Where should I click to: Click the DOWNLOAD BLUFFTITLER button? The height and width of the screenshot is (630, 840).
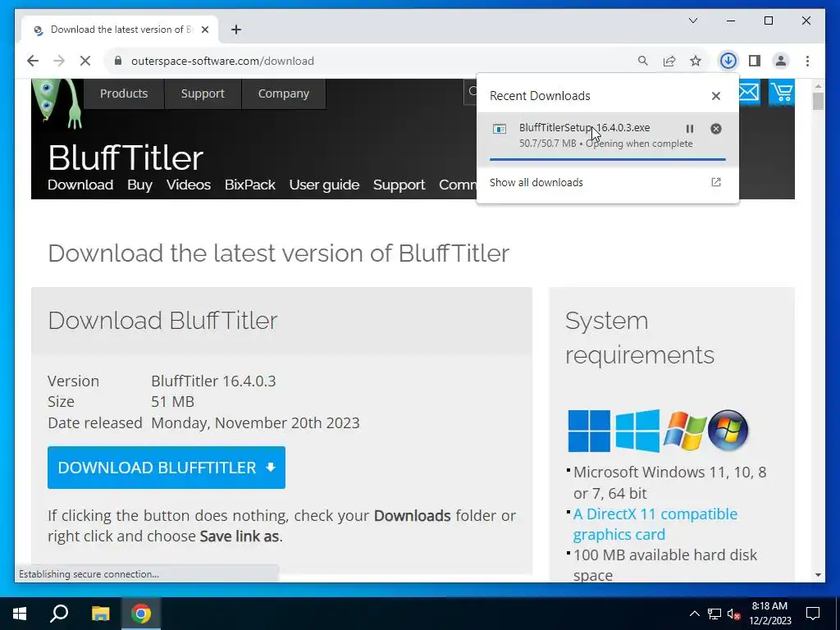point(166,467)
